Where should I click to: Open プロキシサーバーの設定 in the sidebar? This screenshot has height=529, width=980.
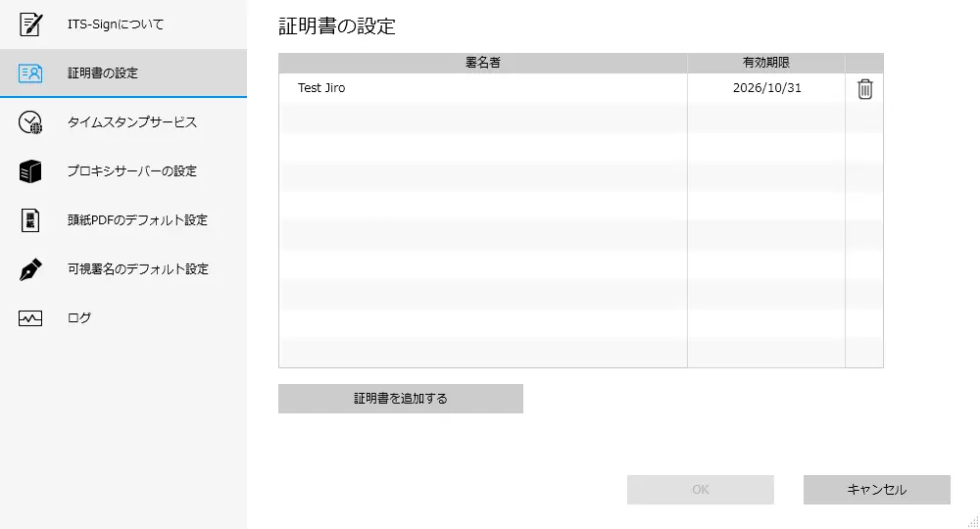pos(132,171)
